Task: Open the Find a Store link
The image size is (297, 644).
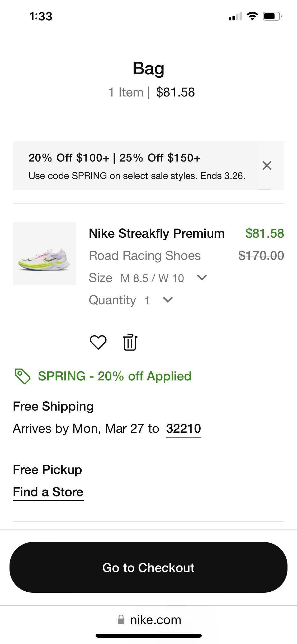Action: tap(48, 492)
